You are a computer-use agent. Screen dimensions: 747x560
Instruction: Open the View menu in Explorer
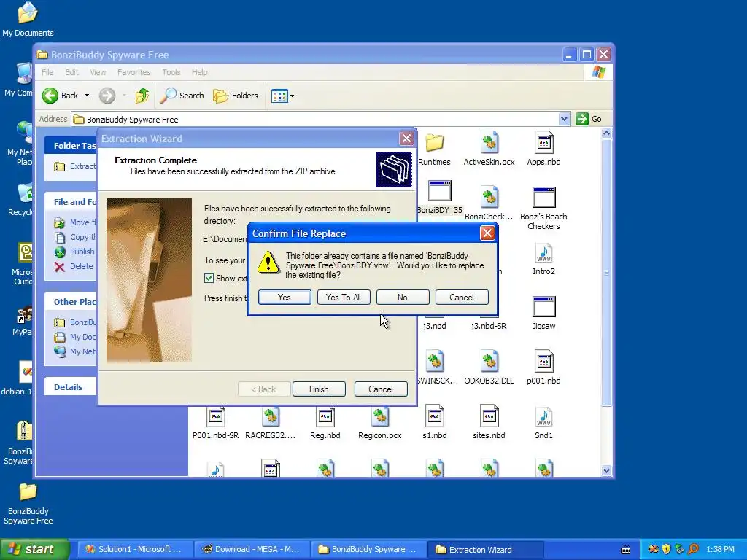(98, 72)
